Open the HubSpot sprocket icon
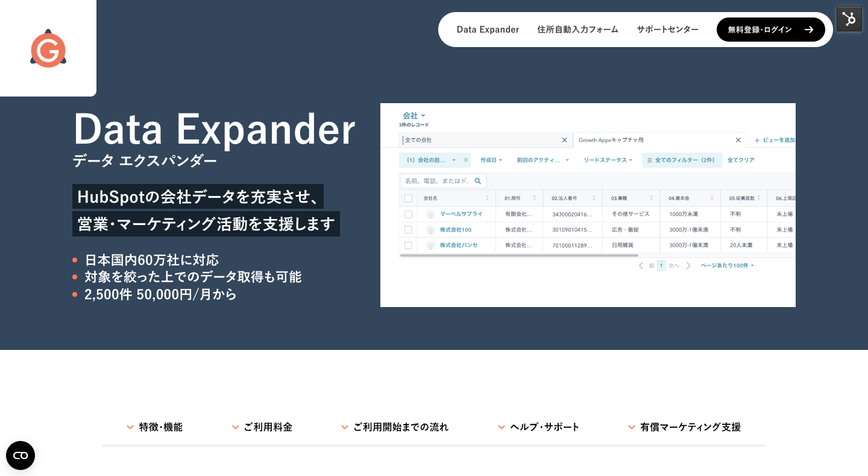Viewport: 868px width, 476px height. click(x=849, y=19)
